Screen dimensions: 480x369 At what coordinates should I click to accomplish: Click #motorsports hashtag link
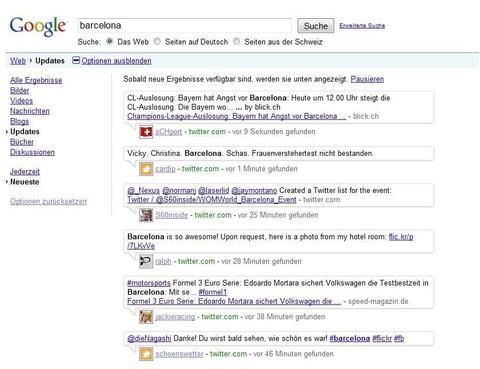point(149,283)
